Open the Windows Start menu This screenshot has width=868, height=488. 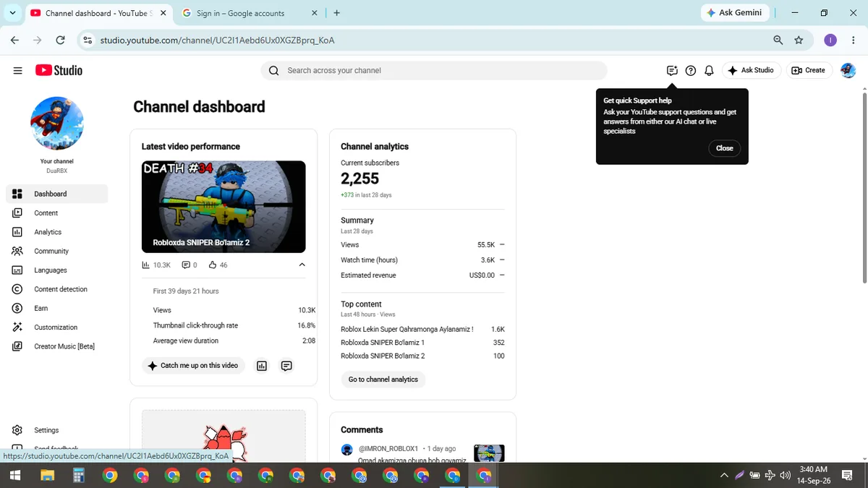pos(14,475)
